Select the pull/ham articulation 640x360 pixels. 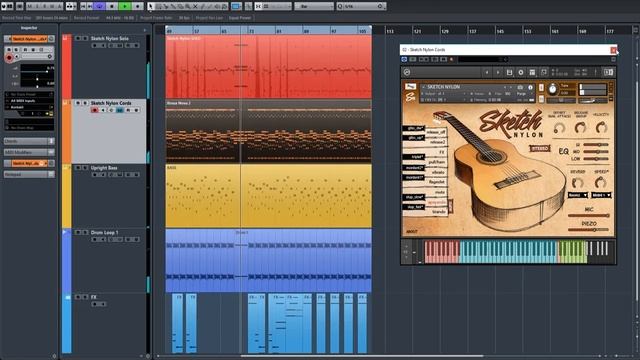[437, 162]
